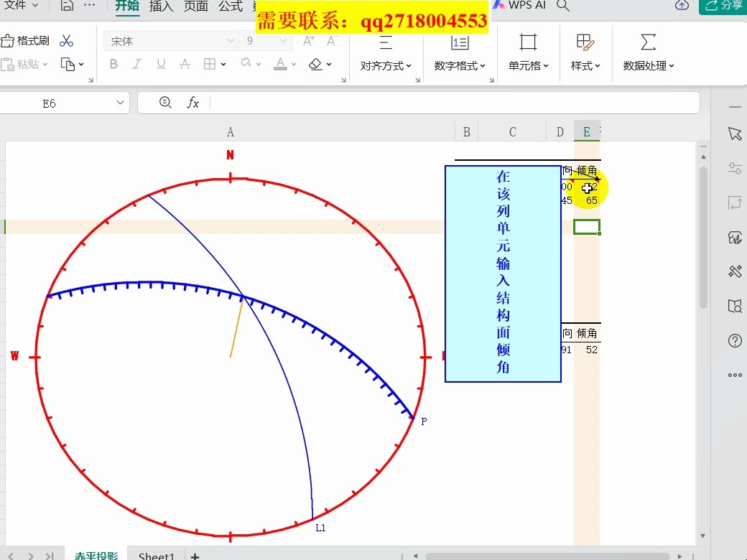Image resolution: width=747 pixels, height=560 pixels.
Task: Click the eraser clear-format icon
Action: point(315,64)
